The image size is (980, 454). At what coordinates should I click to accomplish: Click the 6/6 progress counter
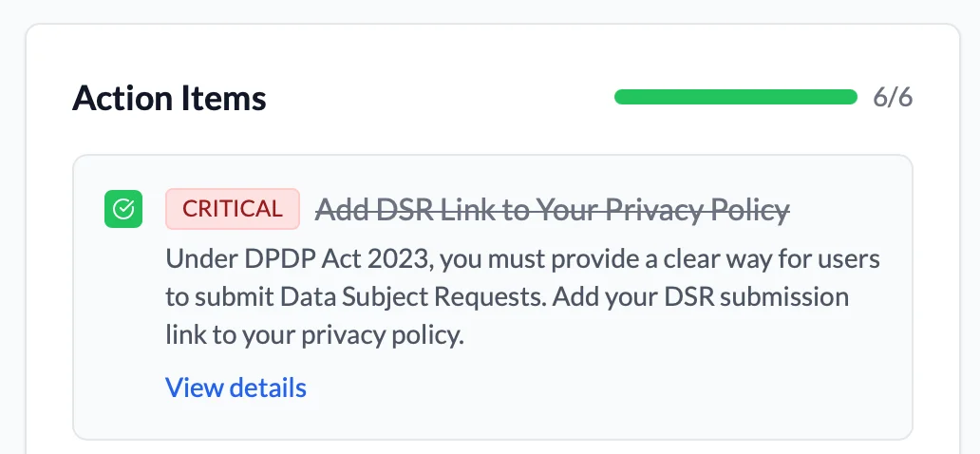(893, 97)
